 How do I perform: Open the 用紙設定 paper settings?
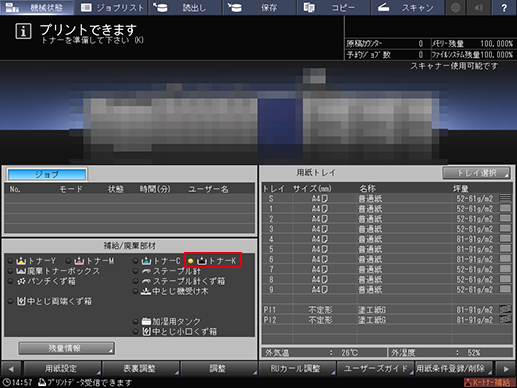point(62,368)
